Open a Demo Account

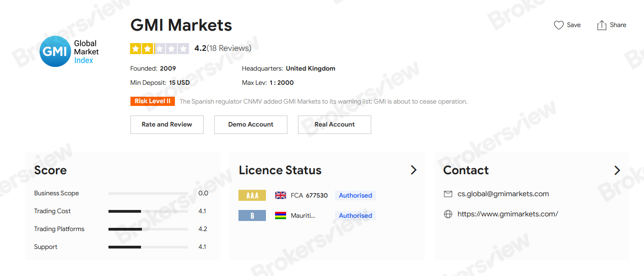(250, 125)
